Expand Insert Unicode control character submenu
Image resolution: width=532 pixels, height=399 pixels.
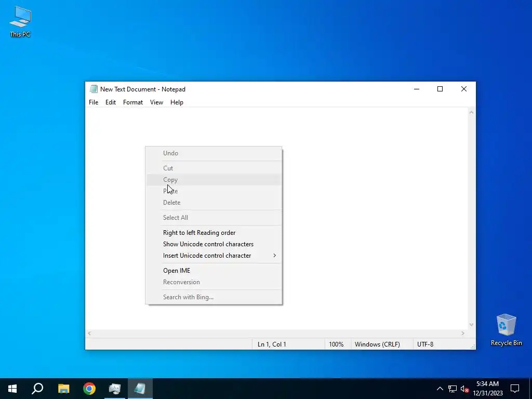coord(214,256)
